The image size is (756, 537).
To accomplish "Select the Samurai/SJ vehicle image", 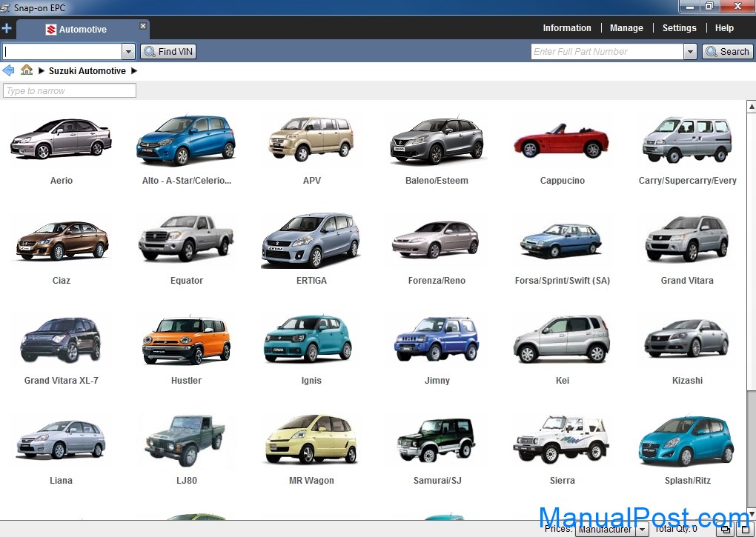I will point(437,440).
